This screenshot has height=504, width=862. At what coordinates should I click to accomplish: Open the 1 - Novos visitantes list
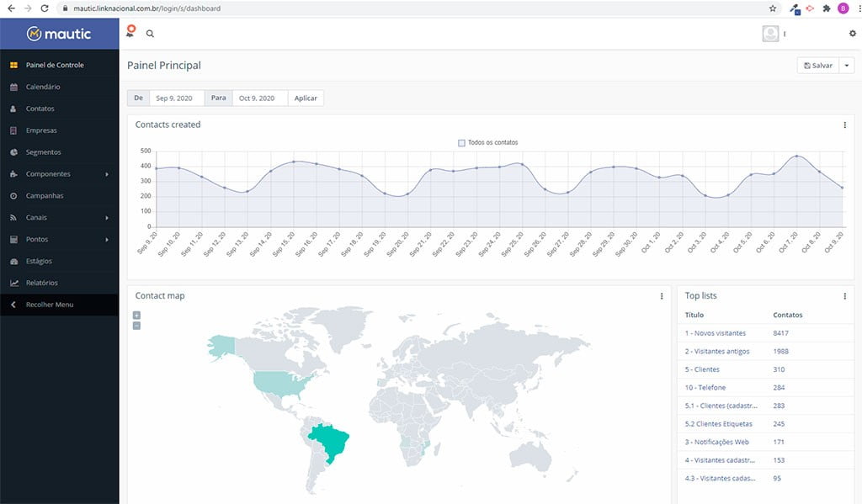click(715, 333)
